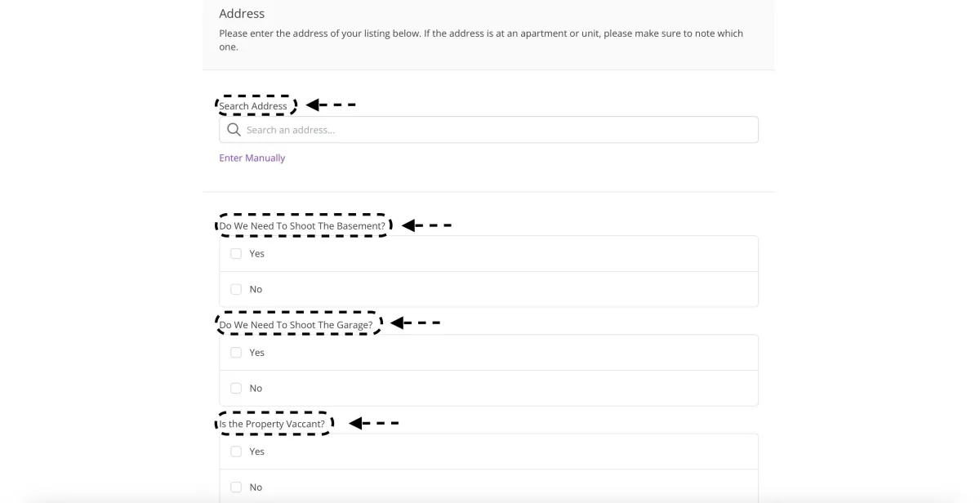
Task: Click the 'Yes' text under the Garage question
Action: coord(257,352)
